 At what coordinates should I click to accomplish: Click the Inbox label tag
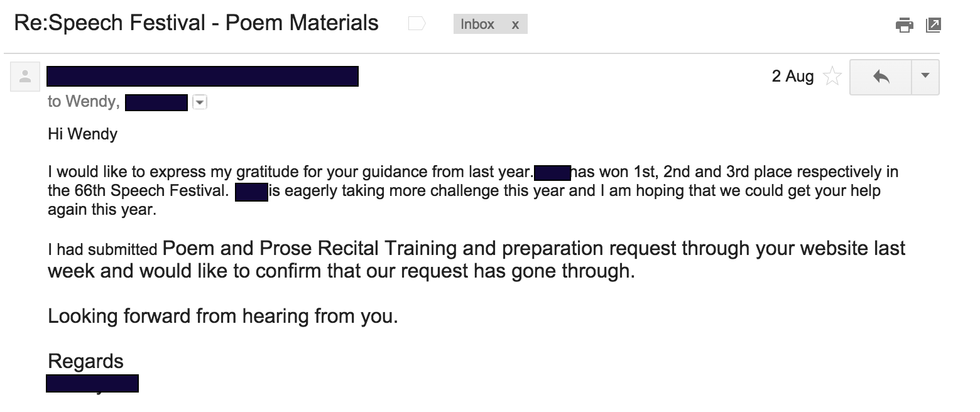(477, 24)
